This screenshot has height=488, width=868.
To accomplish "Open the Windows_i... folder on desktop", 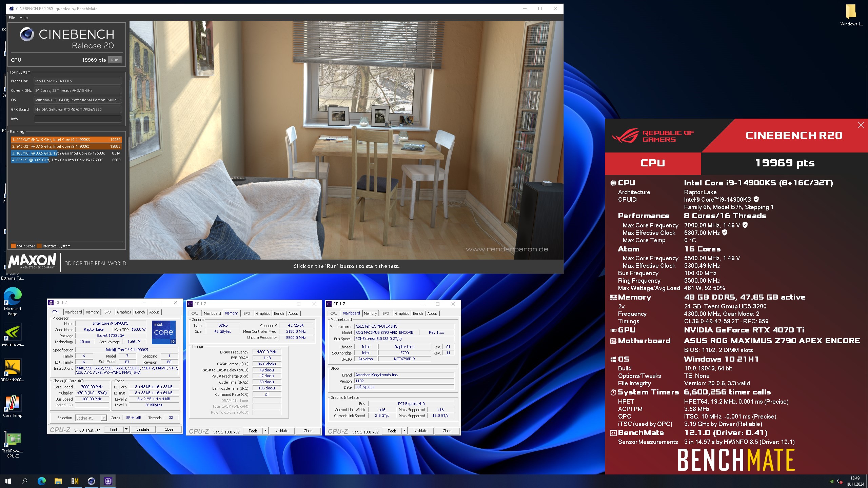I will click(851, 15).
